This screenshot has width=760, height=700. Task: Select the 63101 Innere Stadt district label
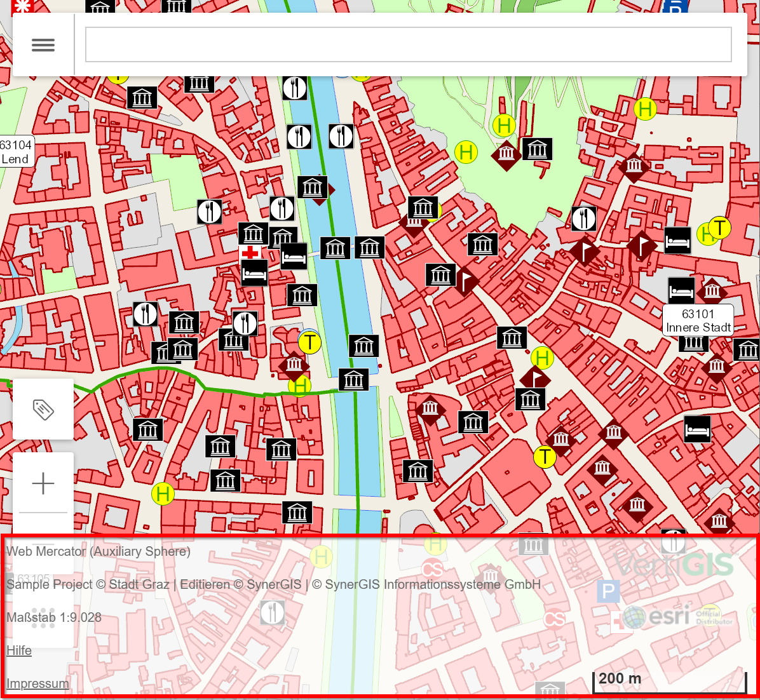point(698,320)
